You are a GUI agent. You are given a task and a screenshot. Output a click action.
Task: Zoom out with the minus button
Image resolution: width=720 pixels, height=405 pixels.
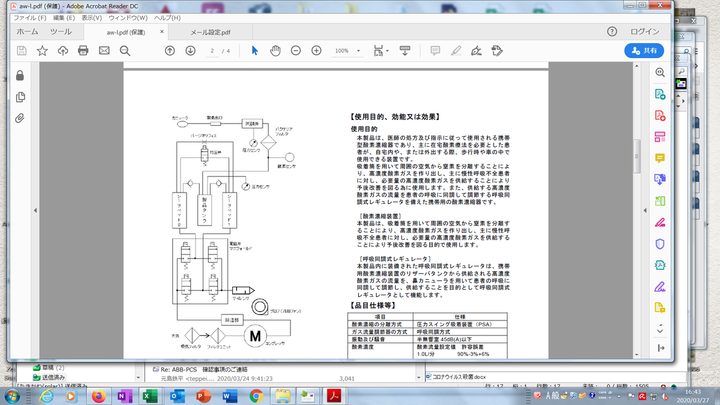point(296,50)
